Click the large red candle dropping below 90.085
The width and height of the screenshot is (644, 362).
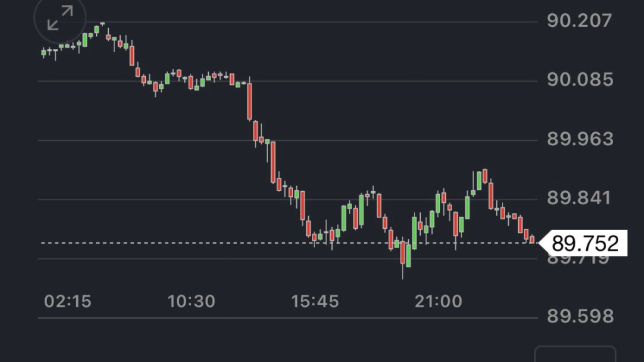point(250,101)
